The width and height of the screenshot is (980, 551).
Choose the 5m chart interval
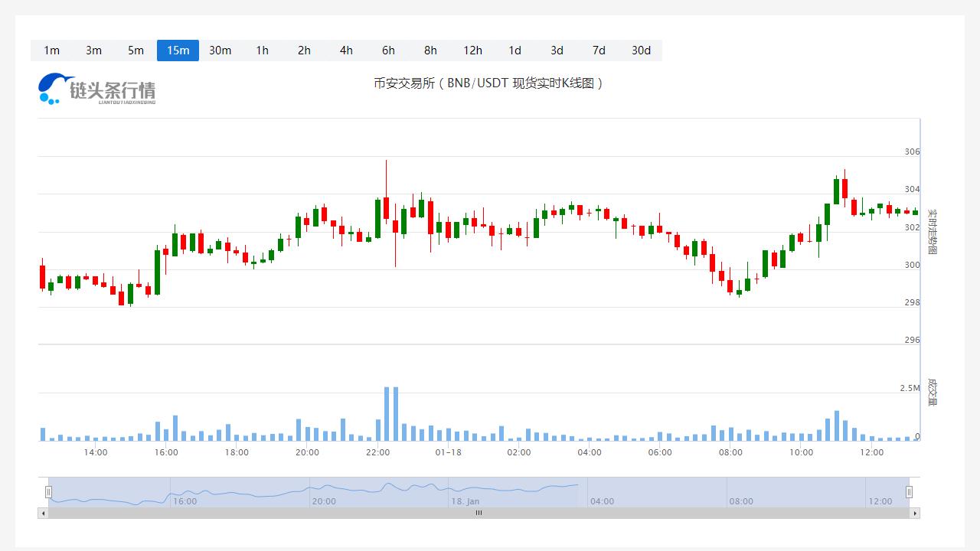[x=136, y=51]
